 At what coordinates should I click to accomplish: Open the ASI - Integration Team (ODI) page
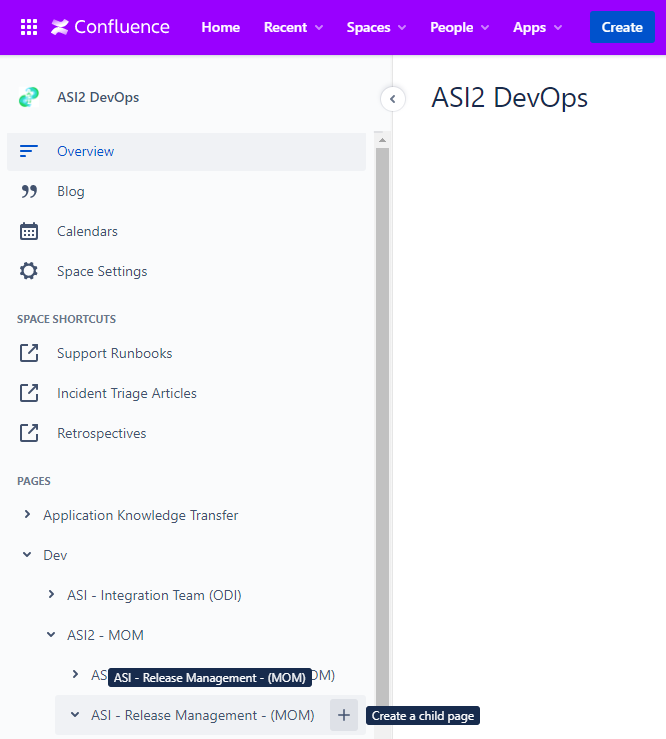[154, 595]
